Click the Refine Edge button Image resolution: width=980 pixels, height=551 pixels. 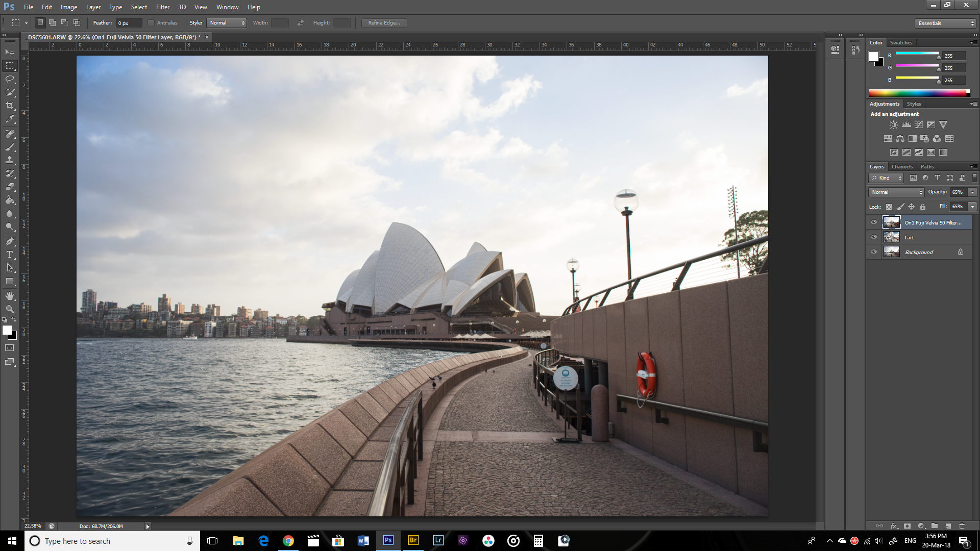384,22
